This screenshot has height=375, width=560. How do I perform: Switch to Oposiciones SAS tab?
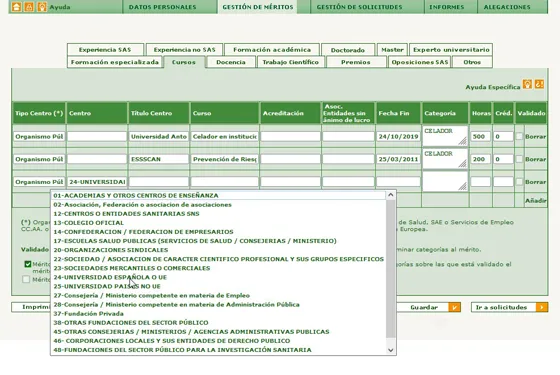click(x=420, y=62)
